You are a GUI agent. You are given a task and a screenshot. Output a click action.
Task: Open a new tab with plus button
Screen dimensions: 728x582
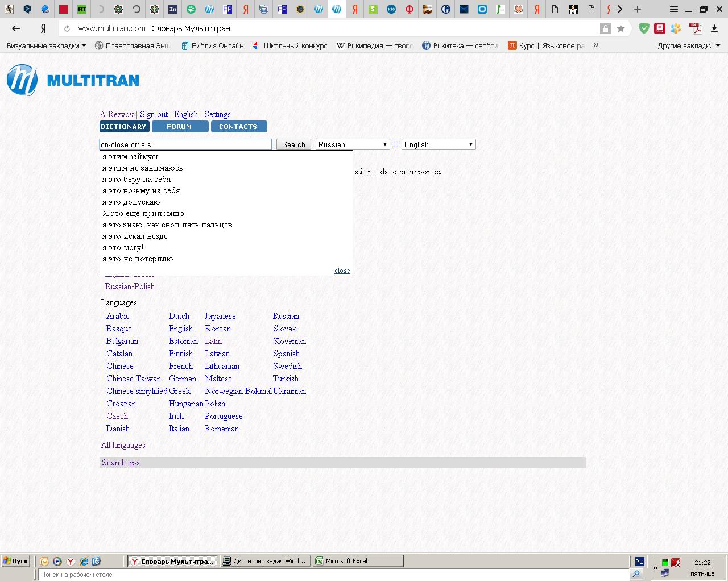[x=638, y=9]
